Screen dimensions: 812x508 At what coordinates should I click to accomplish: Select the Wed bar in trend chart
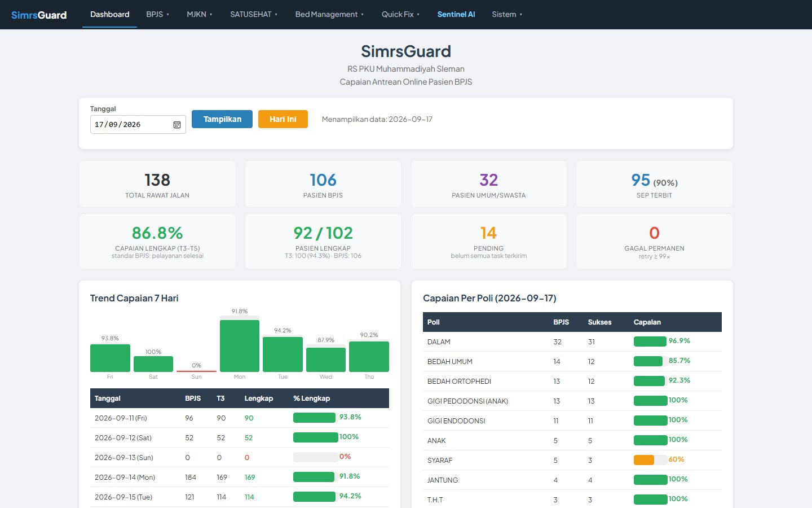(326, 360)
